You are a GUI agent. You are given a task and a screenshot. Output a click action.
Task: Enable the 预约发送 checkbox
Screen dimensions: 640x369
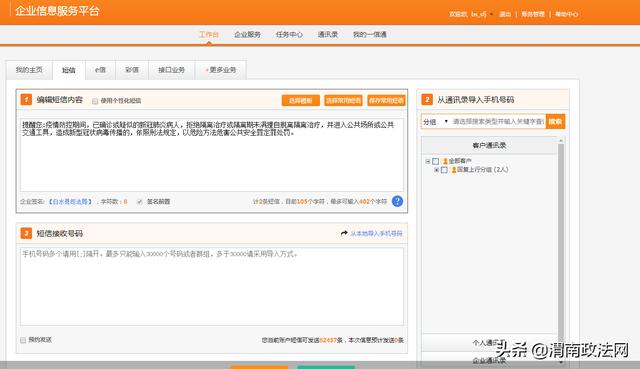pos(23,340)
